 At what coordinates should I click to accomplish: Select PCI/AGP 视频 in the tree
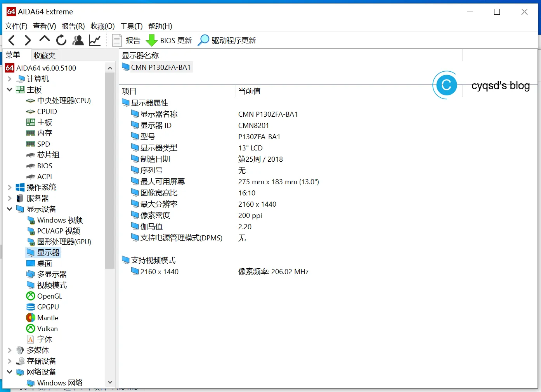54,231
